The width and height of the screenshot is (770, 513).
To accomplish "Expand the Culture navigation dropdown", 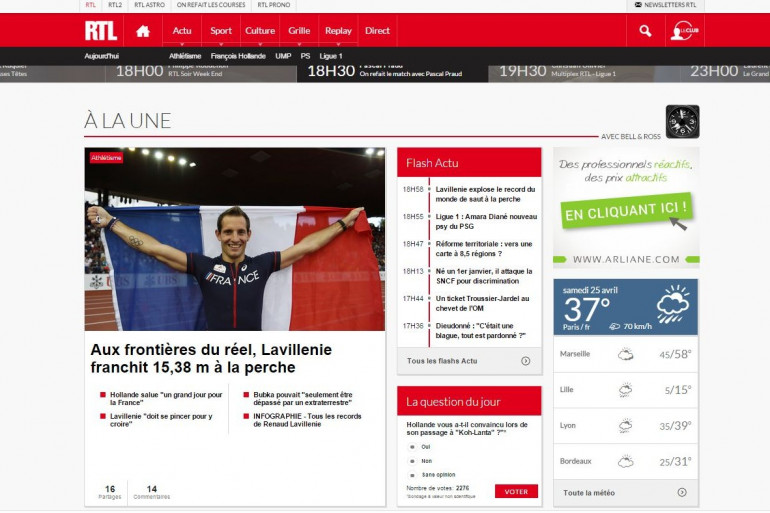I will [x=260, y=31].
